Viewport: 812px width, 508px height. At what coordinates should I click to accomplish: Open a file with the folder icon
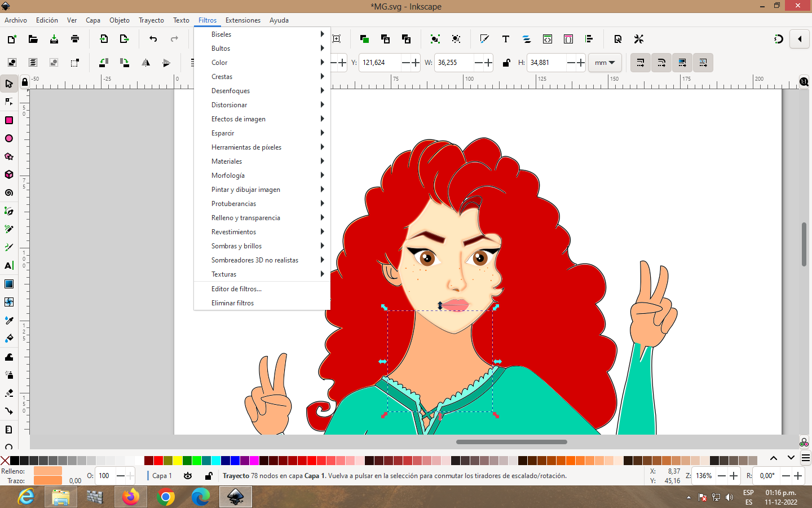pyautogui.click(x=33, y=39)
